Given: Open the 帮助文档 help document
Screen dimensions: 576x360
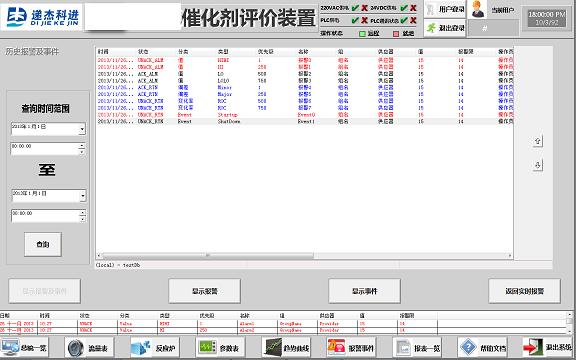Looking at the screenshot, I should pyautogui.click(x=482, y=347).
